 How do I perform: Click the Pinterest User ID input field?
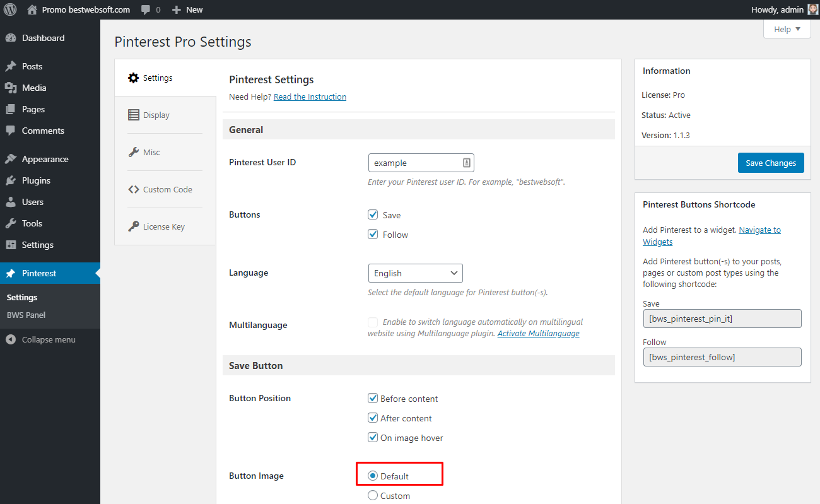(x=421, y=163)
